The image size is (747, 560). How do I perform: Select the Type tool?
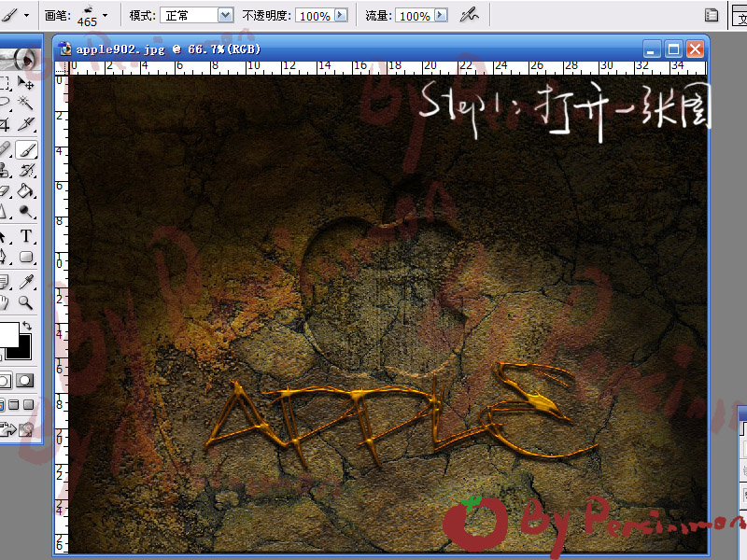pyautogui.click(x=26, y=236)
